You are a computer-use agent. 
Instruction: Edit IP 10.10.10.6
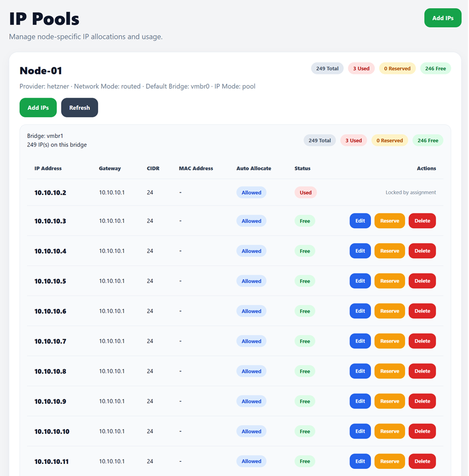coord(360,311)
